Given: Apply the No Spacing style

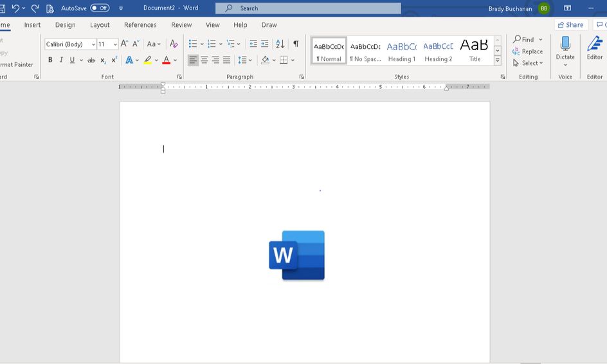Looking at the screenshot, I should click(x=365, y=51).
